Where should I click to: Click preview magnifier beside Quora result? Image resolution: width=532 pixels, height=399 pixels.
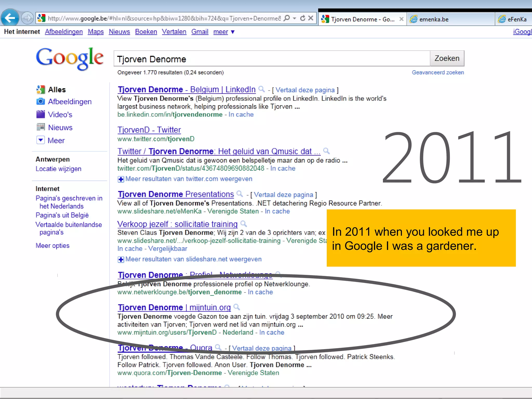[x=218, y=347]
